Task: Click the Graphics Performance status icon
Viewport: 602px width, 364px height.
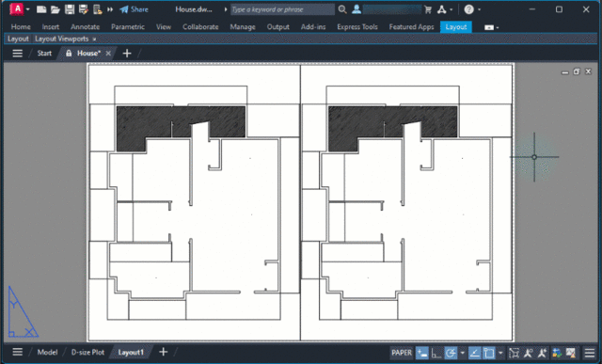Action: click(571, 353)
